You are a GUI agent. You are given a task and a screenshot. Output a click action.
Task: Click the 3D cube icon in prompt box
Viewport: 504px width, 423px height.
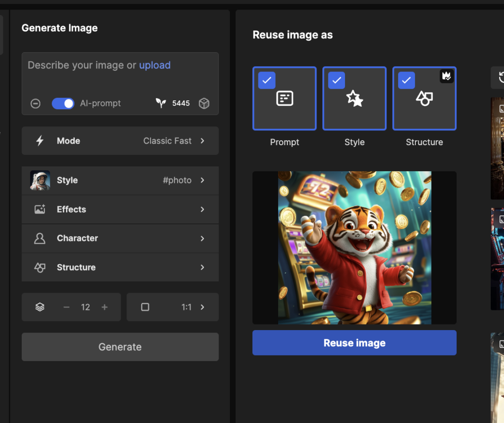point(204,103)
